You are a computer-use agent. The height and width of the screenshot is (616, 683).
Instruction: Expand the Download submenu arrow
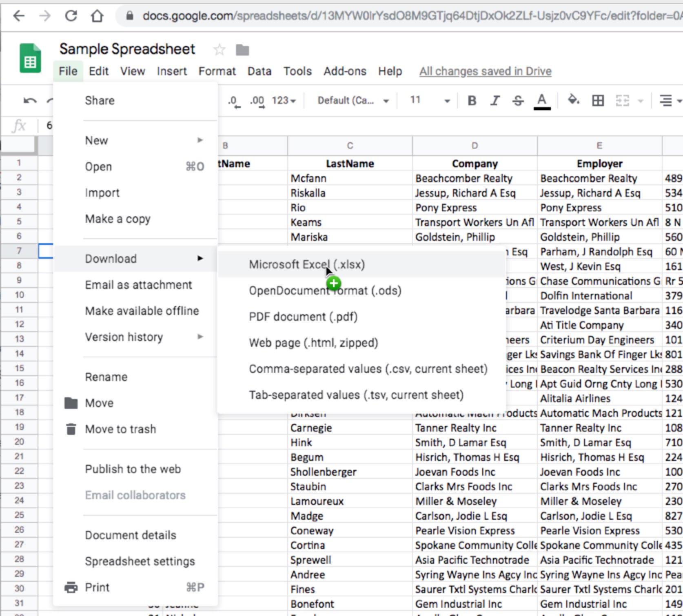[200, 258]
